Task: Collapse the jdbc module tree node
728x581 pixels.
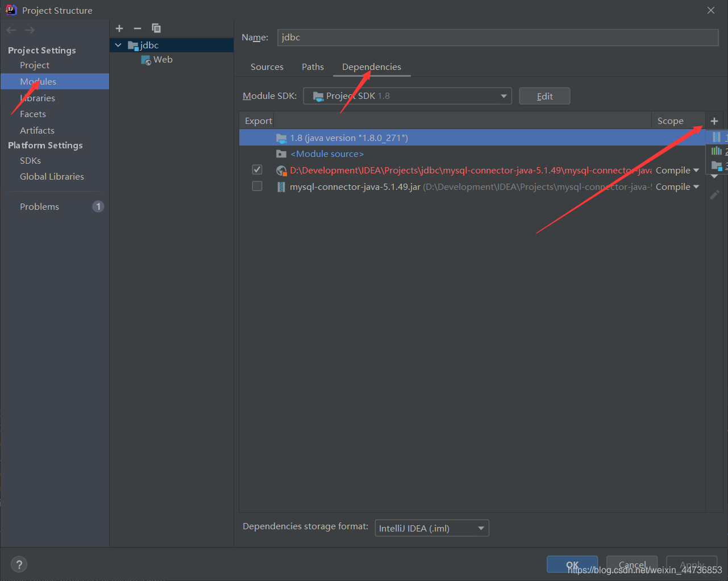Action: [118, 45]
